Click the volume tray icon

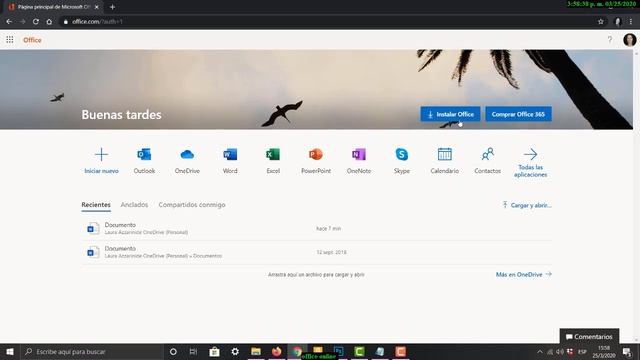tap(560, 351)
